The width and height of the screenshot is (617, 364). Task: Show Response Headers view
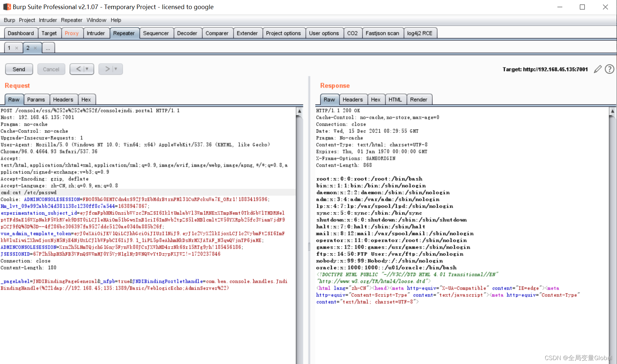click(353, 100)
